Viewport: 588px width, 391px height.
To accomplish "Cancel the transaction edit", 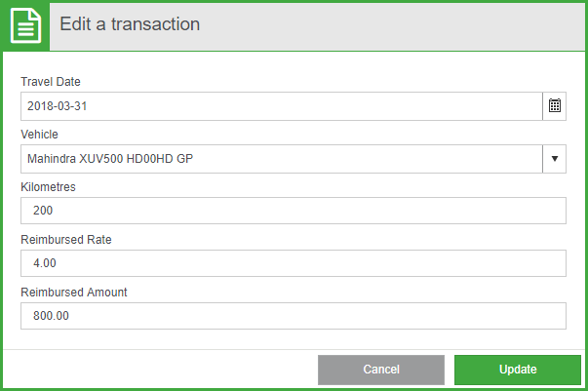I will coord(381,370).
